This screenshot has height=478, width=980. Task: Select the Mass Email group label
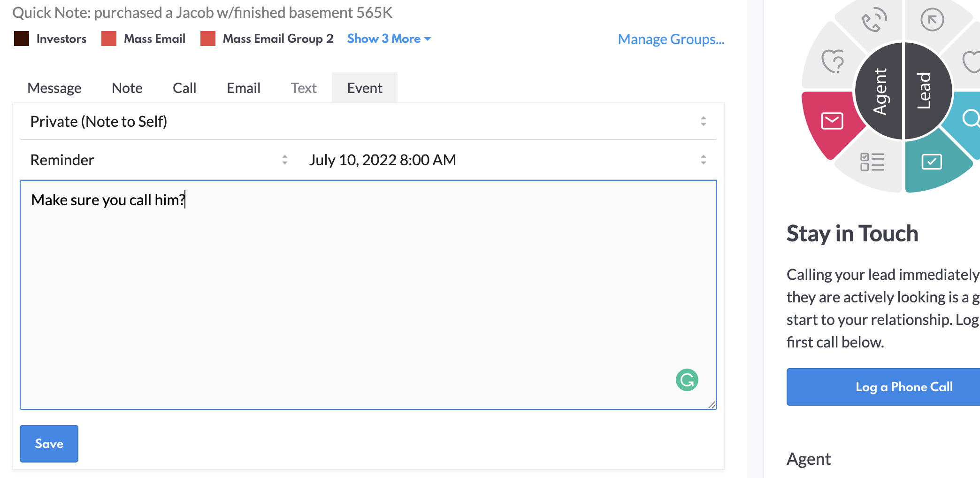(155, 39)
